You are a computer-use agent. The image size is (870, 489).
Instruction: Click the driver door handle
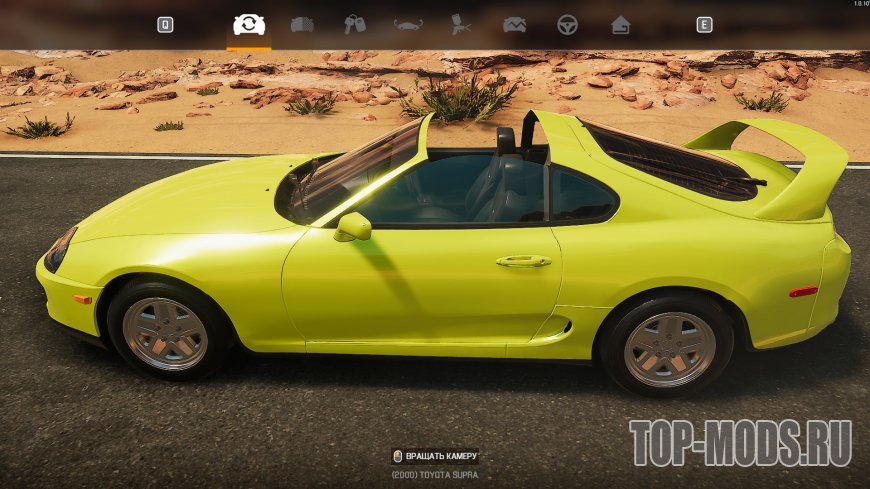[522, 261]
